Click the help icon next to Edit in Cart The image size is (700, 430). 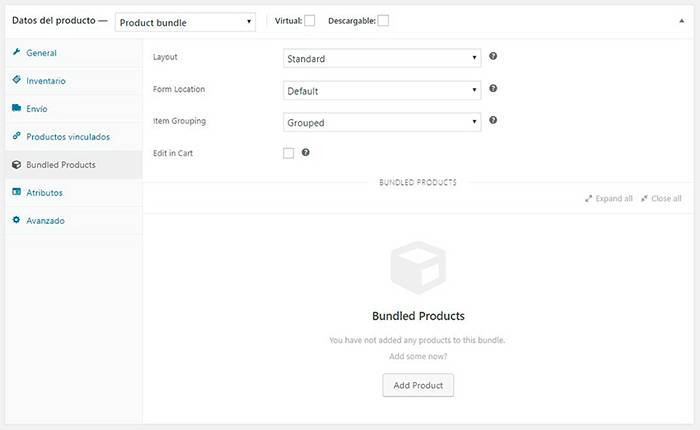[x=305, y=153]
